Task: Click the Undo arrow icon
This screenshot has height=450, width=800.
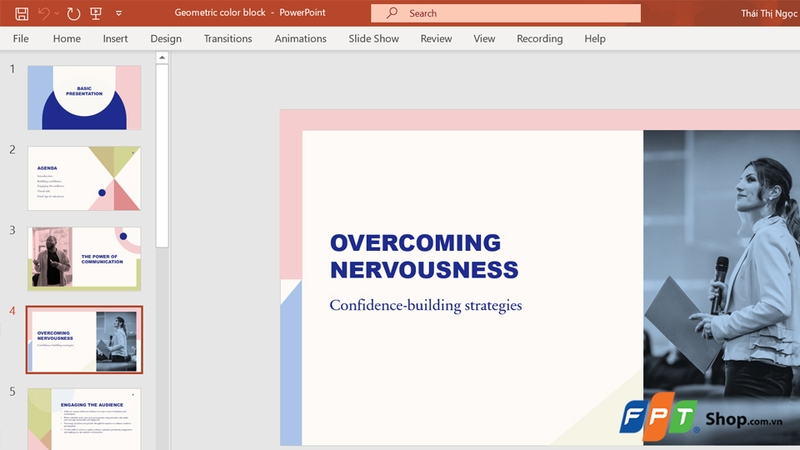Action: (44, 13)
